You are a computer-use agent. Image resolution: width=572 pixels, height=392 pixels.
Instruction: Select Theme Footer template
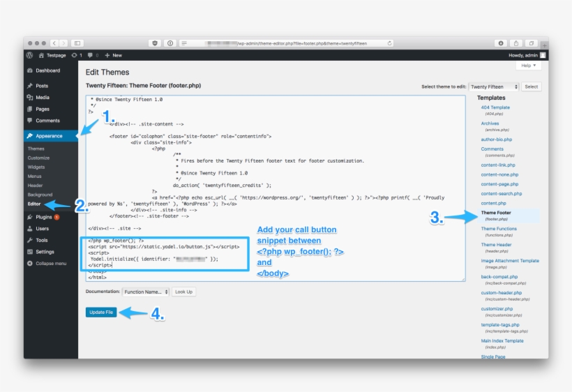[x=496, y=213]
